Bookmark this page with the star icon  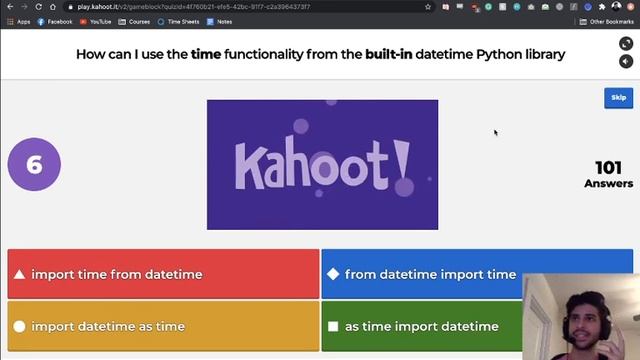coord(428,7)
